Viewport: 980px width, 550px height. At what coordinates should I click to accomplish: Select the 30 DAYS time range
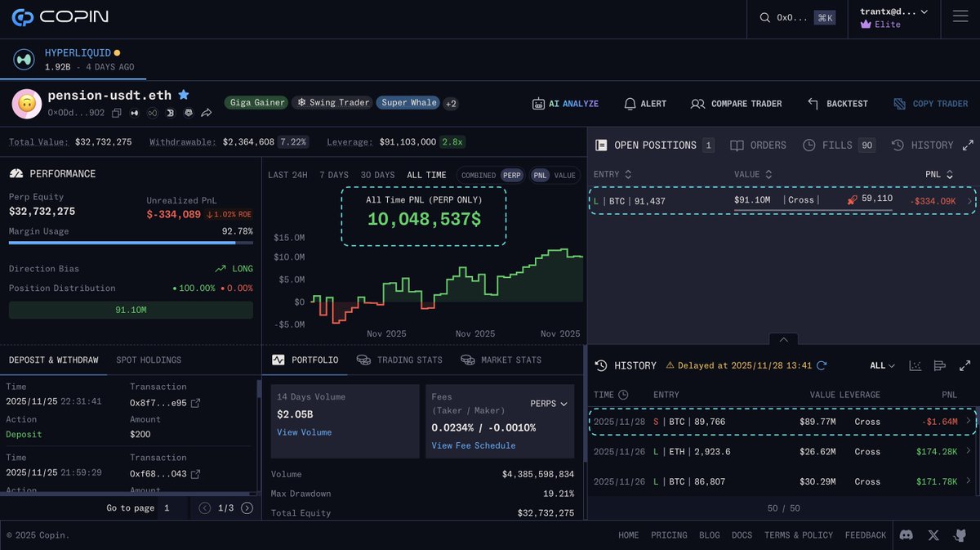click(377, 175)
